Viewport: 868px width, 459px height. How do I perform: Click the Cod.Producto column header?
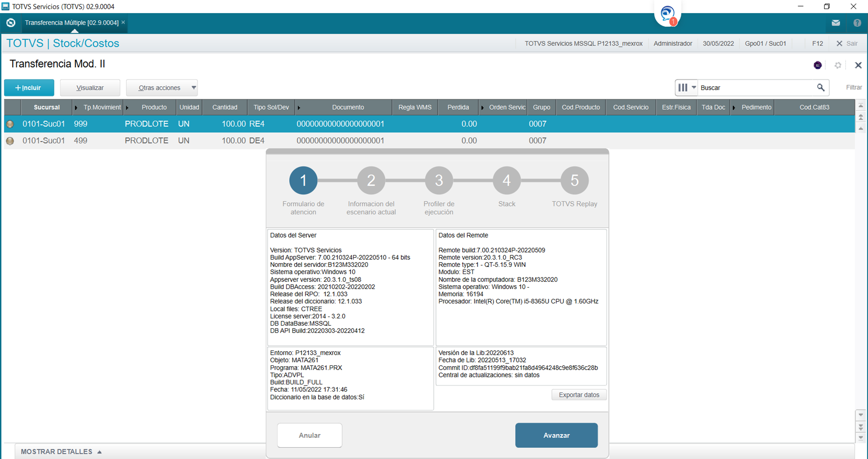pyautogui.click(x=581, y=107)
